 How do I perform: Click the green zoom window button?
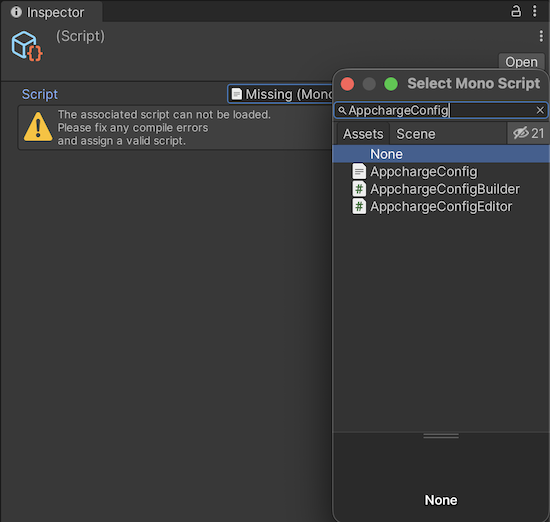click(391, 84)
